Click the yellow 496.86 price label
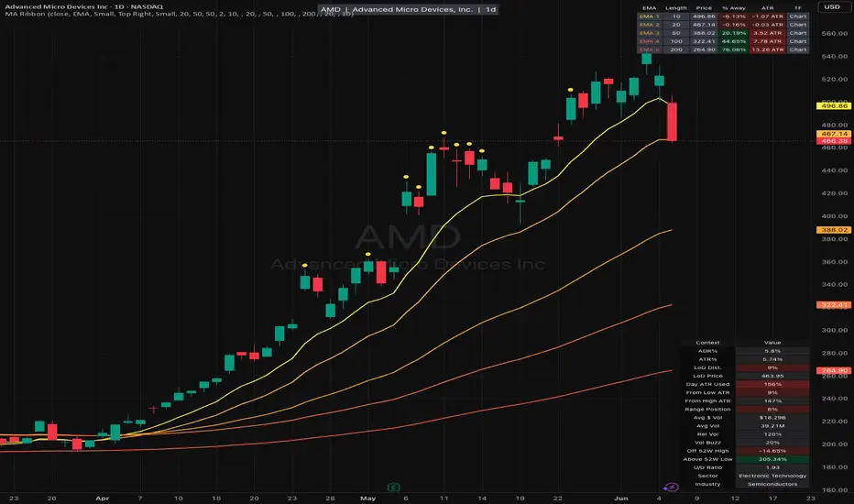854x504 pixels. point(834,105)
